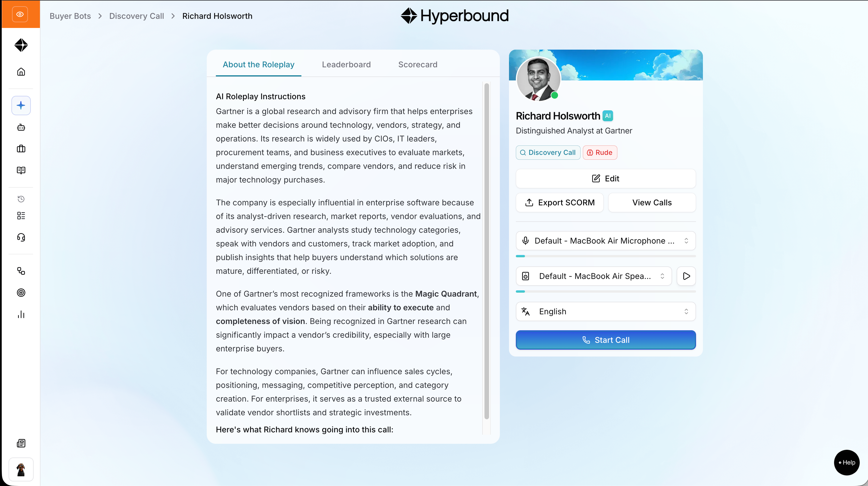
Task: Open call history via the clock icon
Action: [x=21, y=199]
